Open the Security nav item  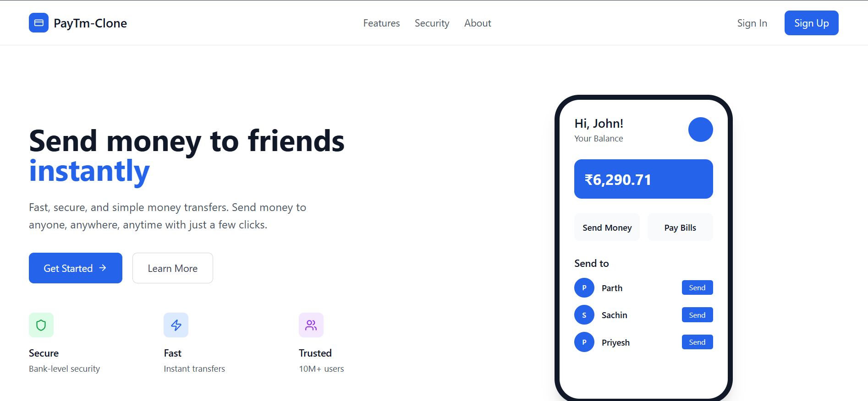click(x=432, y=23)
